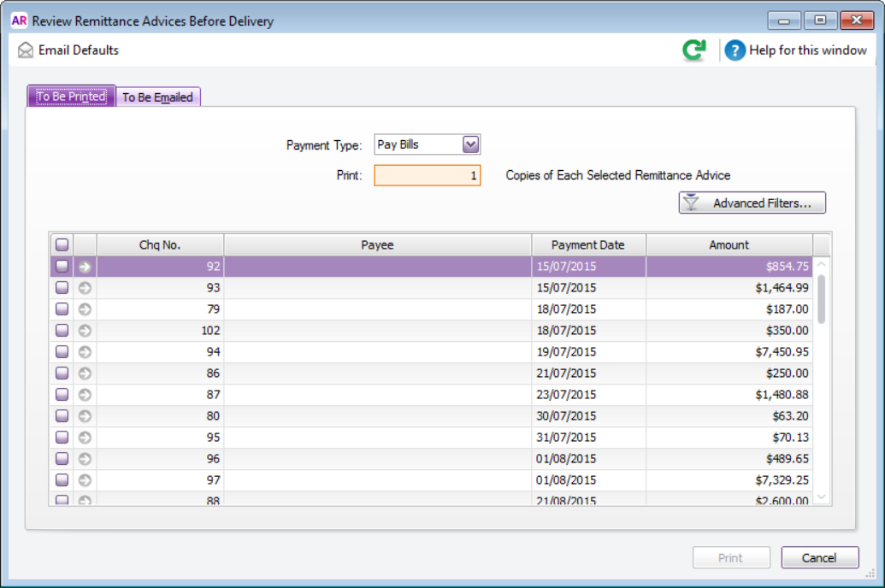Tick checkbox for cheque 92

(62, 267)
